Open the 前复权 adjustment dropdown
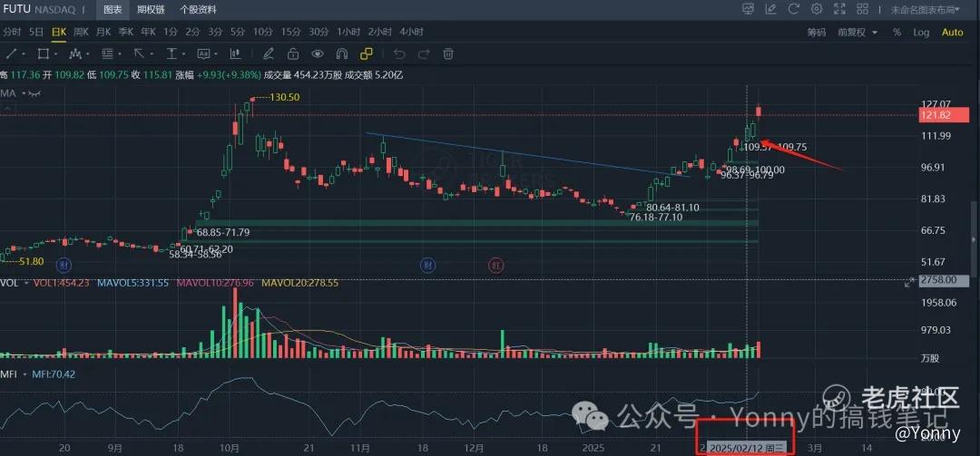Viewport: 980px width, 456px height. pos(857,33)
